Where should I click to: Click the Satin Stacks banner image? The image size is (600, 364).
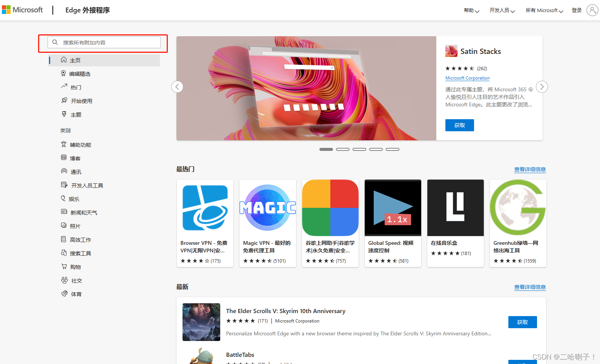tap(306, 88)
